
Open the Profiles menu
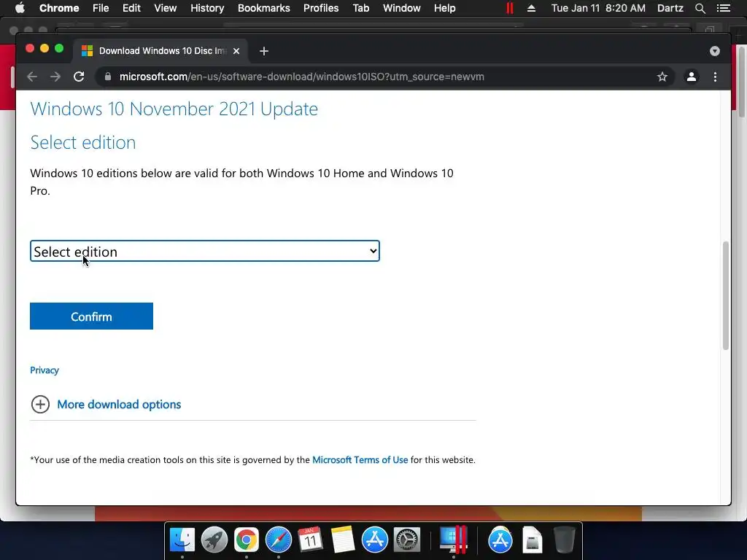[x=321, y=8]
